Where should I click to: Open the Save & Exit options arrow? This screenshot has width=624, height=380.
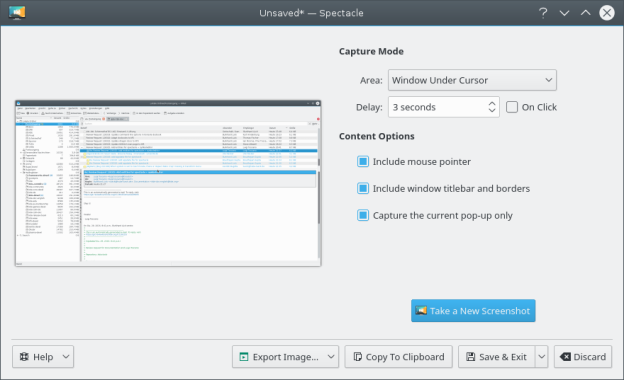(x=542, y=357)
